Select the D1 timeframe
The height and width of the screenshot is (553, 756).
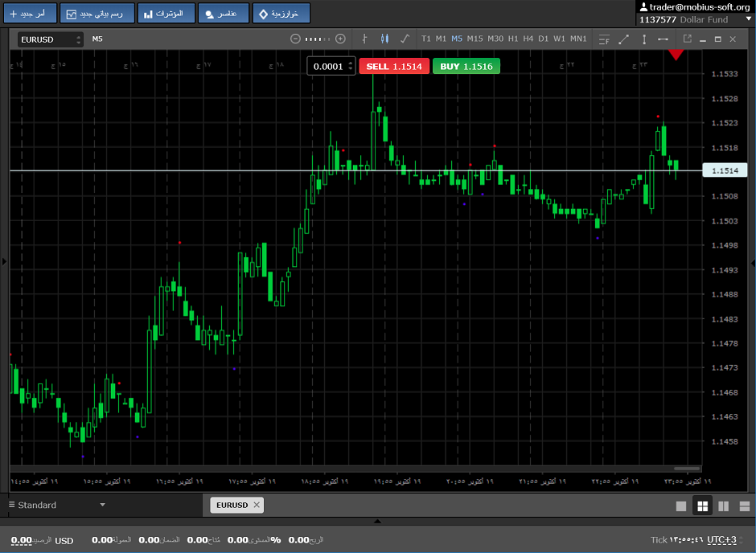(544, 39)
